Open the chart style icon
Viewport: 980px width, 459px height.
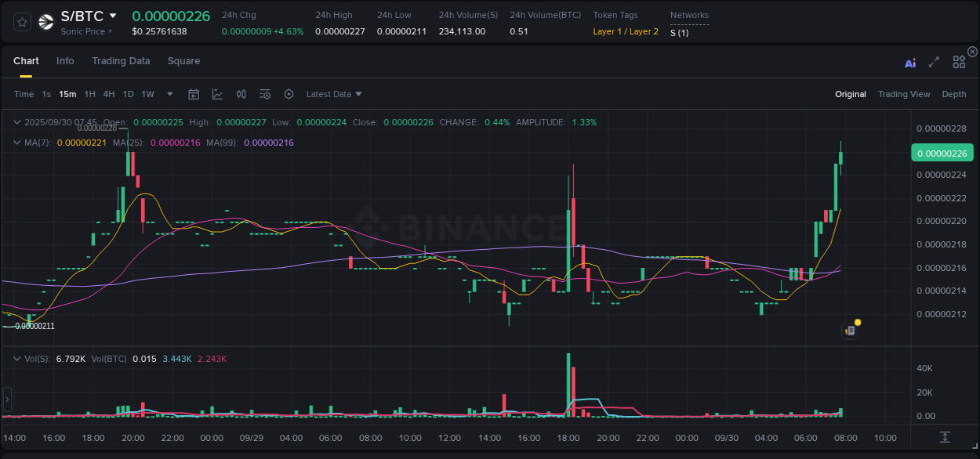217,93
